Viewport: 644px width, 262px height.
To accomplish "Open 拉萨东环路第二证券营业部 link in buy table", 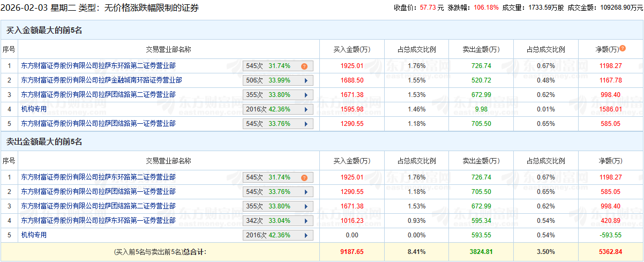I will pyautogui.click(x=98, y=66).
